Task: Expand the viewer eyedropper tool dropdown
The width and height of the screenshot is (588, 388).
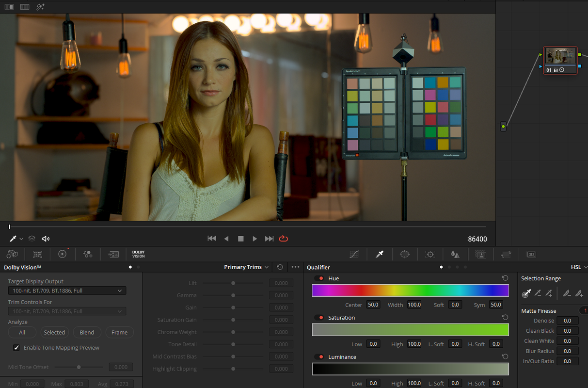Action: click(21, 239)
